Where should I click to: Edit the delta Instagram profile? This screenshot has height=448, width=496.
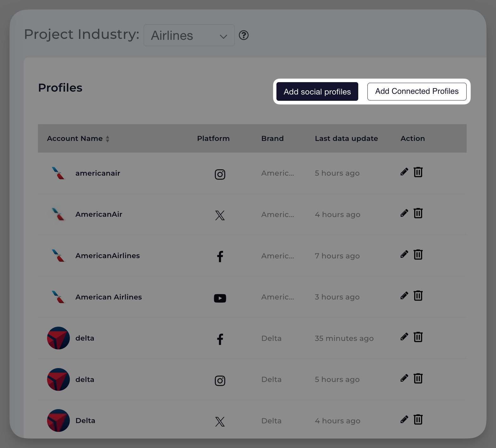click(x=404, y=378)
